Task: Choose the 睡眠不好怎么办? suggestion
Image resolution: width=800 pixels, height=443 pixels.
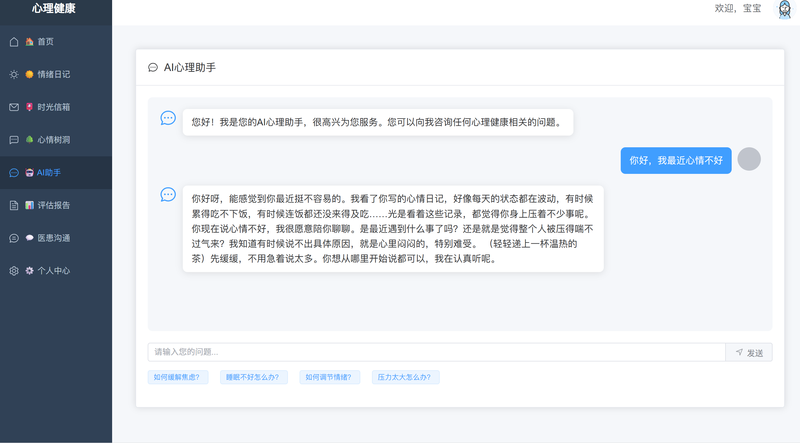Action: click(254, 378)
